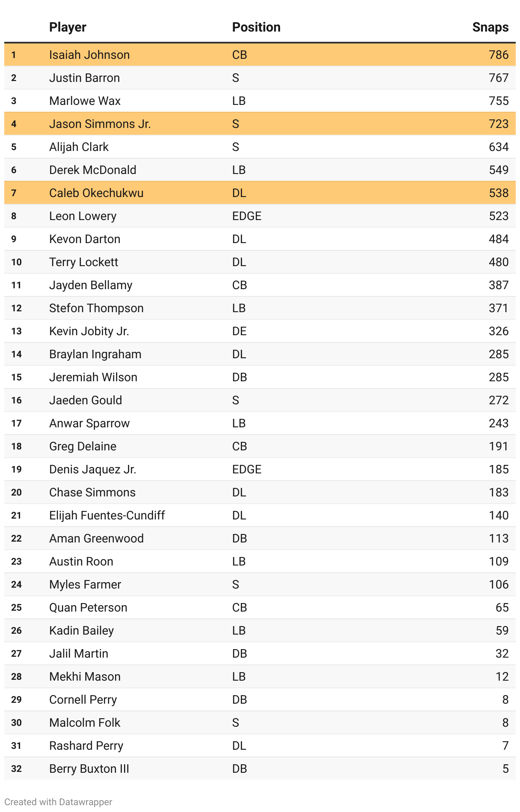The width and height of the screenshot is (520, 812).
Task: Open the Created with Datawrapper link
Action: [58, 802]
